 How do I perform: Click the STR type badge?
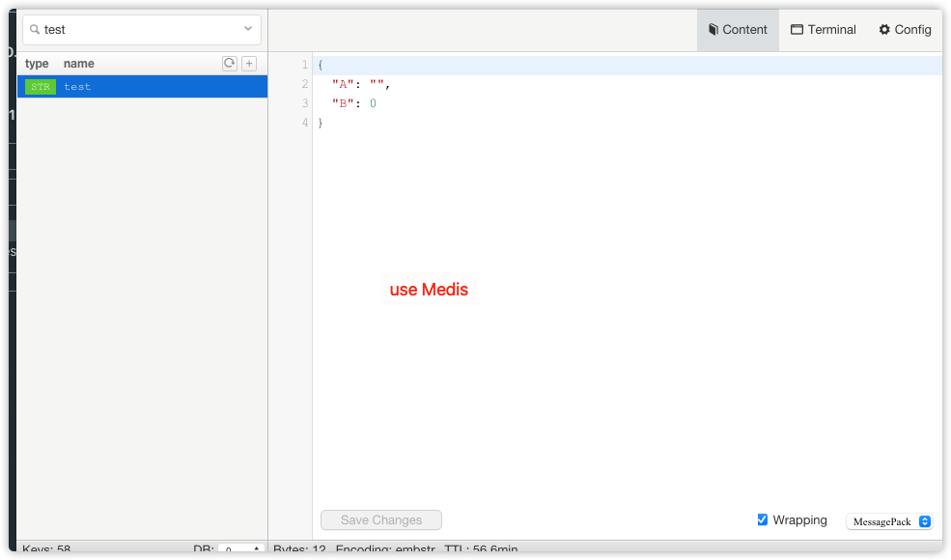coord(39,86)
